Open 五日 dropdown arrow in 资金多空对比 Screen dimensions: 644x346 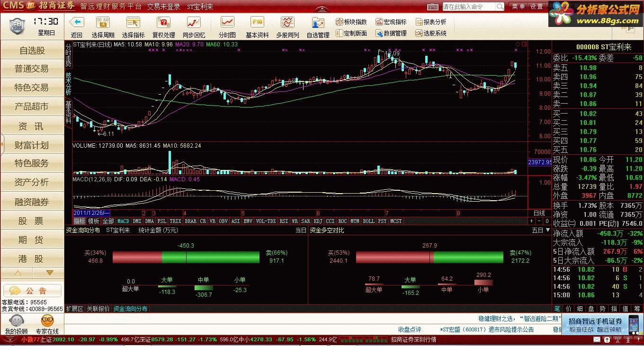pyautogui.click(x=548, y=230)
